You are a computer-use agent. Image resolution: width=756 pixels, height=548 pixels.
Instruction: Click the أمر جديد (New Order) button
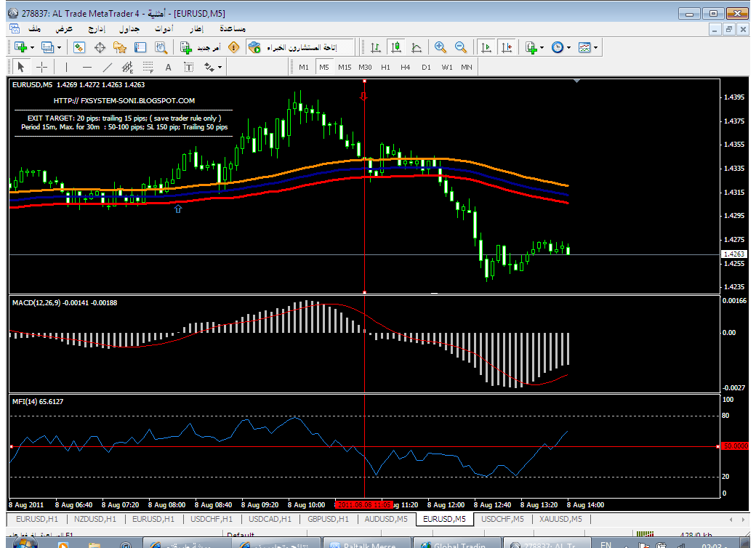click(200, 47)
